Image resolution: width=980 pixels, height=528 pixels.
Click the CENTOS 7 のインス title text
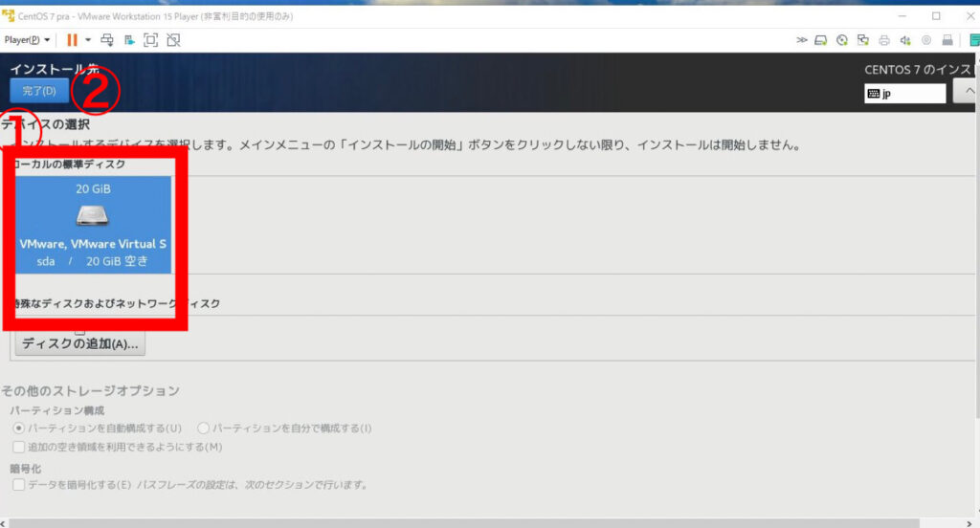tap(918, 70)
